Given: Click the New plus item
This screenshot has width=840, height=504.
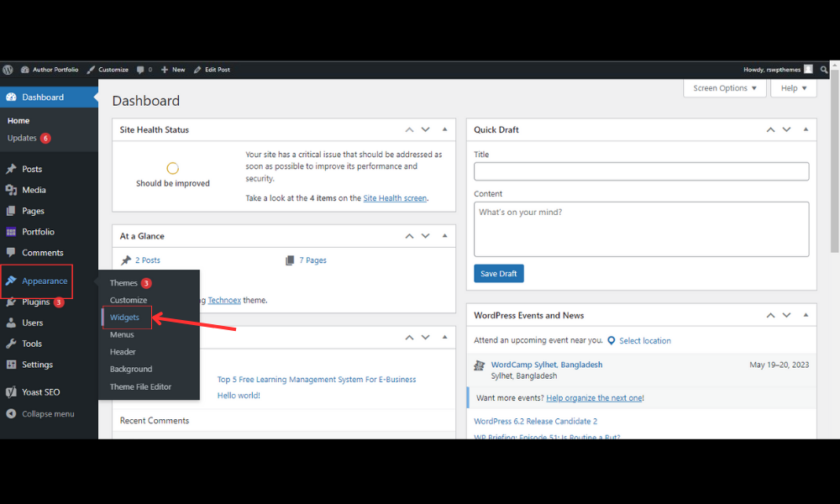Looking at the screenshot, I should click(x=173, y=70).
